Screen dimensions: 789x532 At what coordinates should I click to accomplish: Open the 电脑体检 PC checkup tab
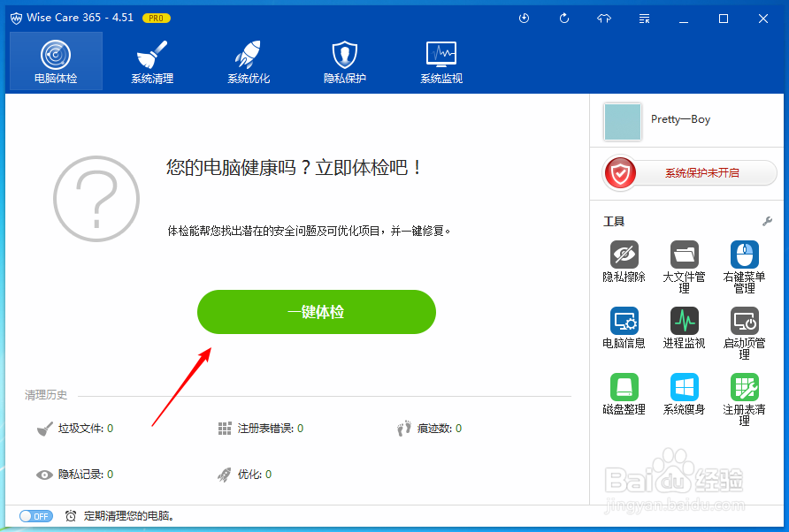pos(56,61)
